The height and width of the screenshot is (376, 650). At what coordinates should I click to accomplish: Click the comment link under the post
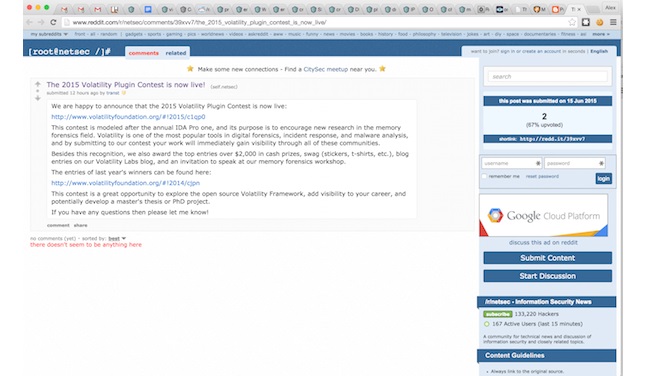click(x=58, y=225)
